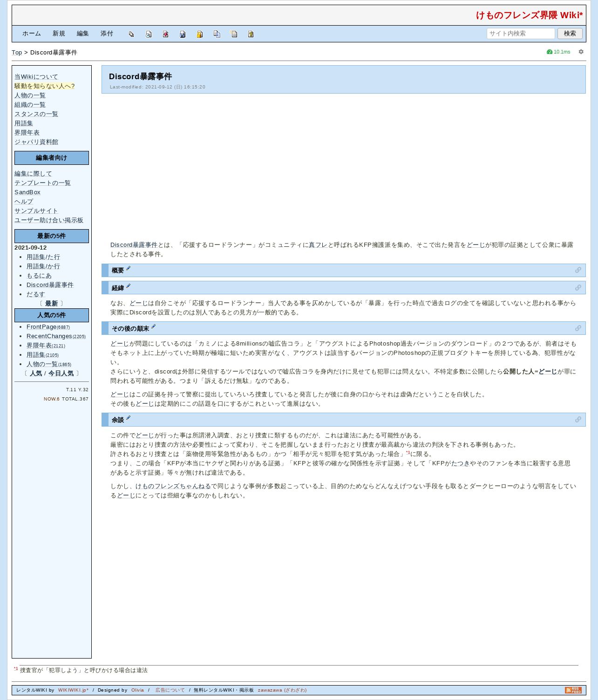Image resolution: width=598 pixels, height=700 pixels.
Task: Click the anchor link icon in 経緯 heading
Action: pyautogui.click(x=578, y=288)
